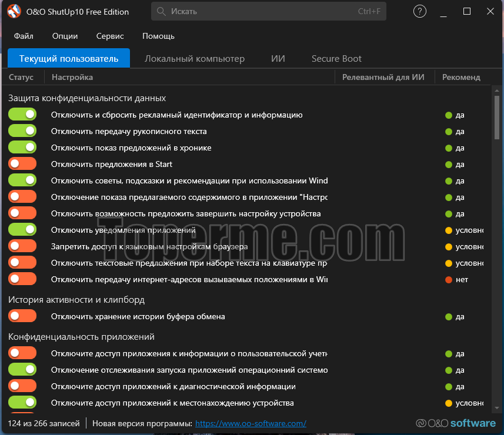Enable 'Запретить доступ к языковым настройкам браузера' switch
The height and width of the screenshot is (435, 504).
(x=22, y=246)
